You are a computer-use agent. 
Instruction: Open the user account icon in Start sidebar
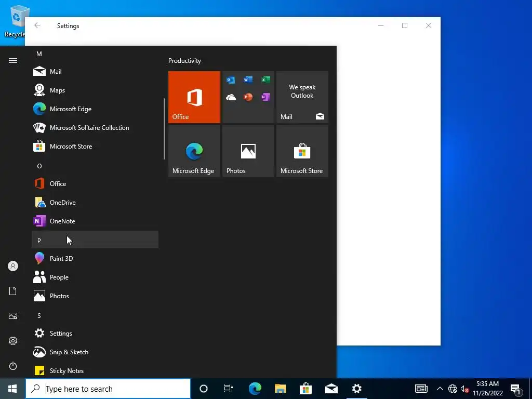[13, 266]
